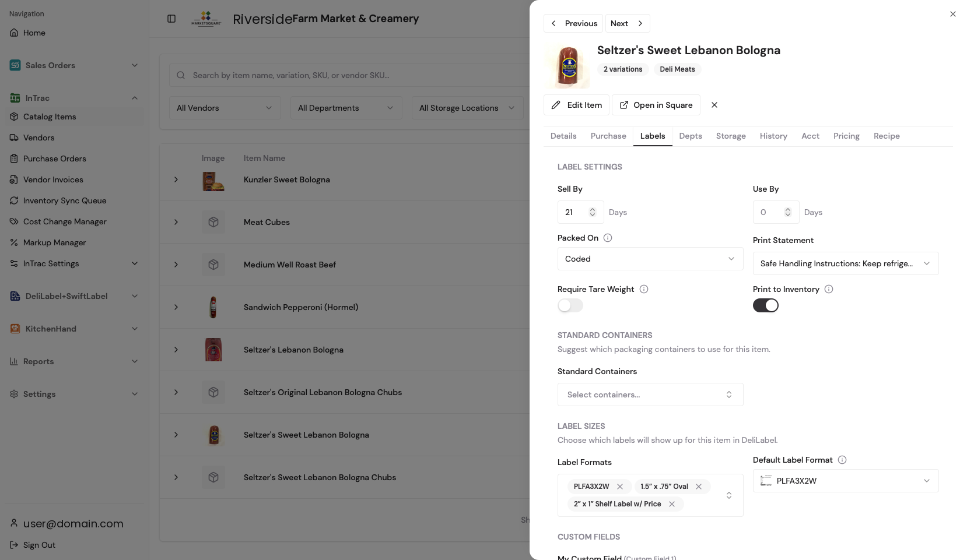
Task: Open the All Vendors filter dropdown
Action: pos(225,108)
